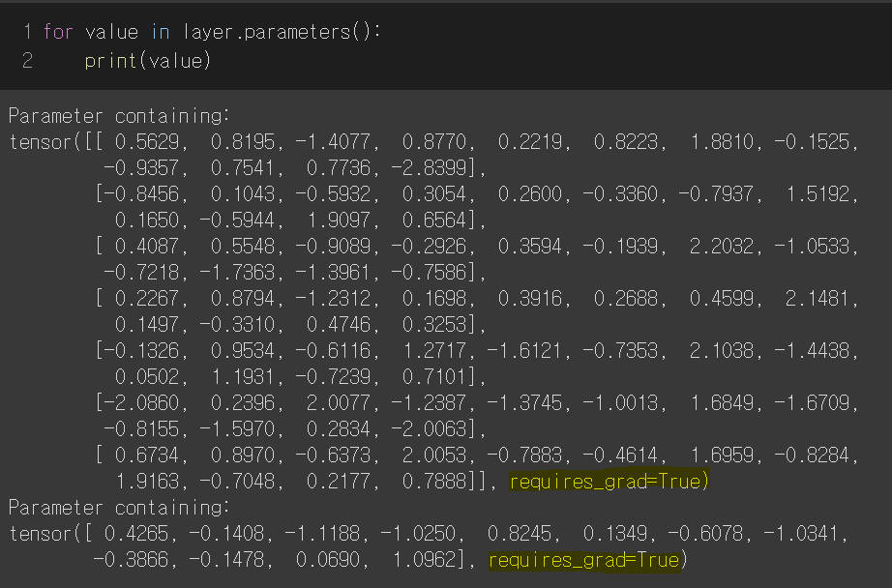Viewport: 892px width, 588px height.
Task: Click the tensor value 0.6734
Action: pyautogui.click(x=147, y=456)
